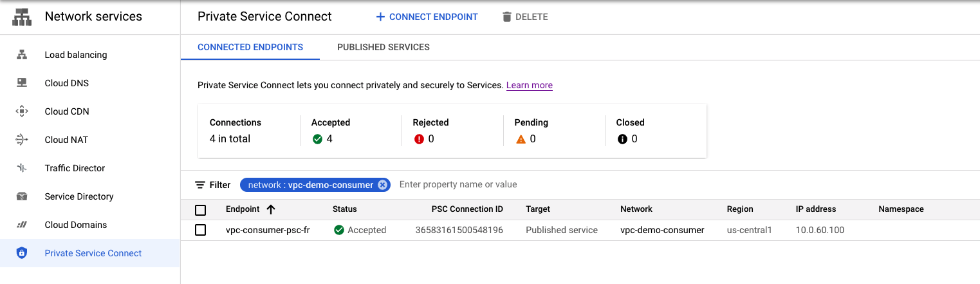Viewport: 980px width, 284px height.
Task: Switch to Published Services tab
Action: click(x=383, y=47)
